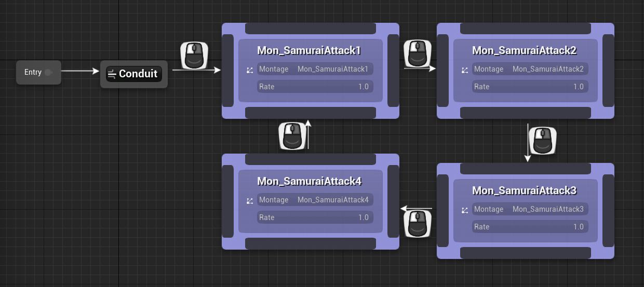
Task: Click the top connection bar of Mon_SamuraiAttack4 node
Action: (311, 159)
